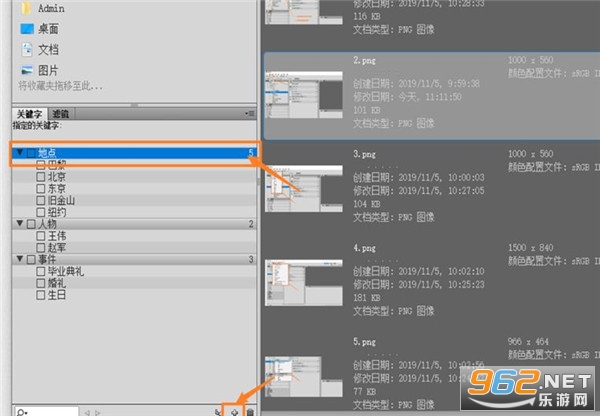
Task: Check the 巴黎 keyword checkbox
Action: [41, 165]
